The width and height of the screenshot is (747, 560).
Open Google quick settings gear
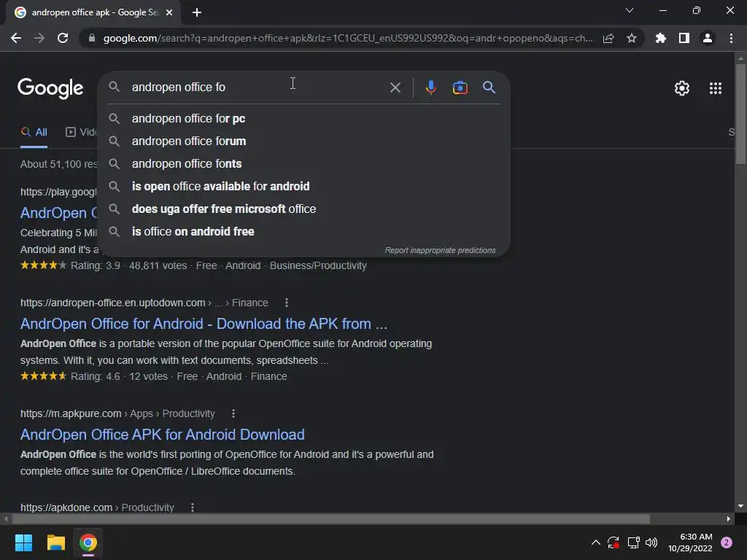point(682,88)
